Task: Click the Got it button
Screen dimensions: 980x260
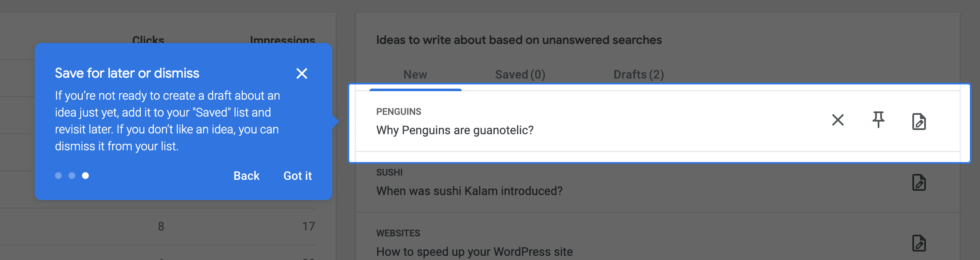Action: pyautogui.click(x=297, y=176)
